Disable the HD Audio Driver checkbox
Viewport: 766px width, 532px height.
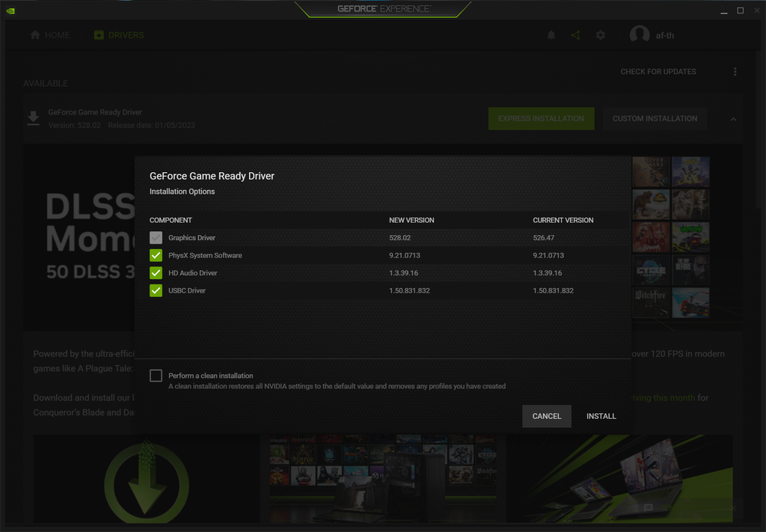pos(156,272)
